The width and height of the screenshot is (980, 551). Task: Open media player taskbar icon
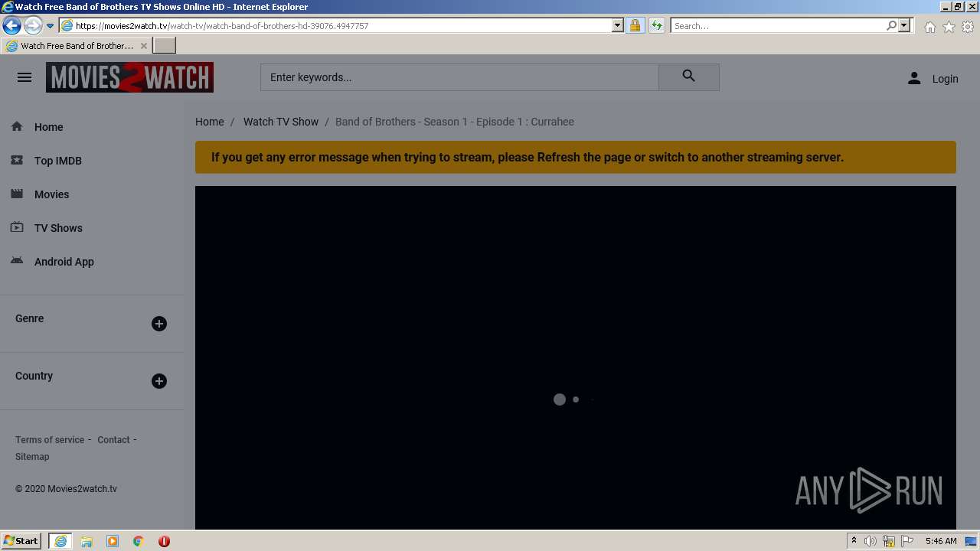tap(113, 541)
